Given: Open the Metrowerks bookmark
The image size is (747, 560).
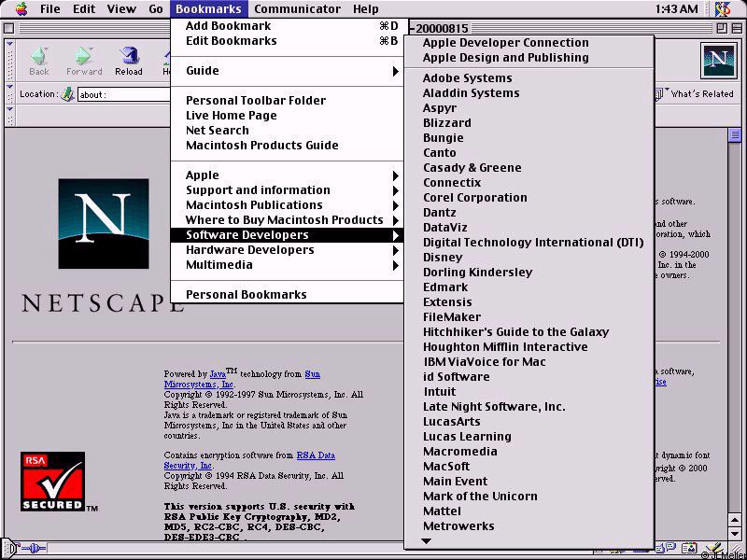Looking at the screenshot, I should pyautogui.click(x=529, y=526).
